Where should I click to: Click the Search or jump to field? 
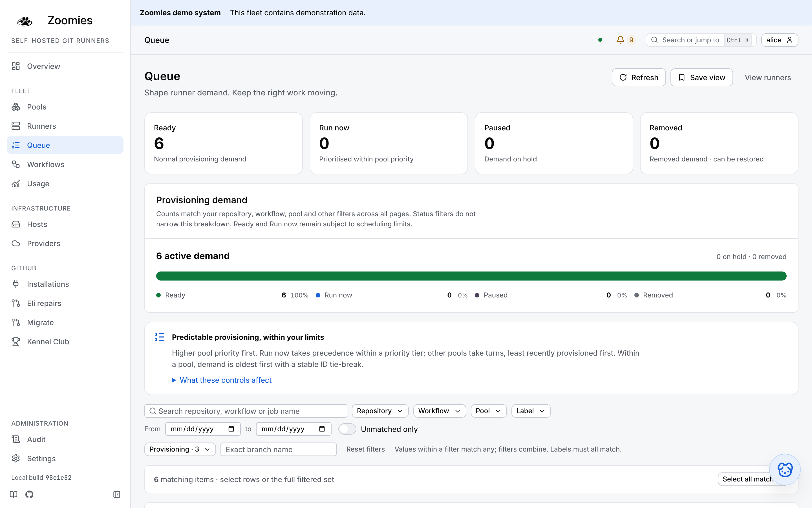point(701,40)
